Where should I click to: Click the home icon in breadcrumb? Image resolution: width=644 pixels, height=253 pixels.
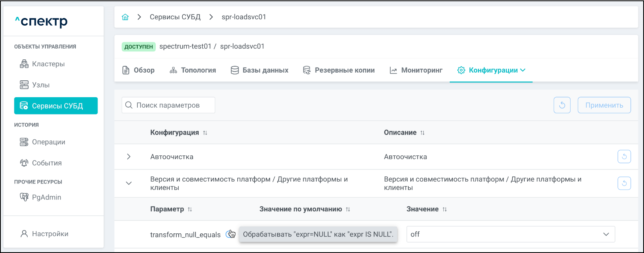tap(125, 17)
